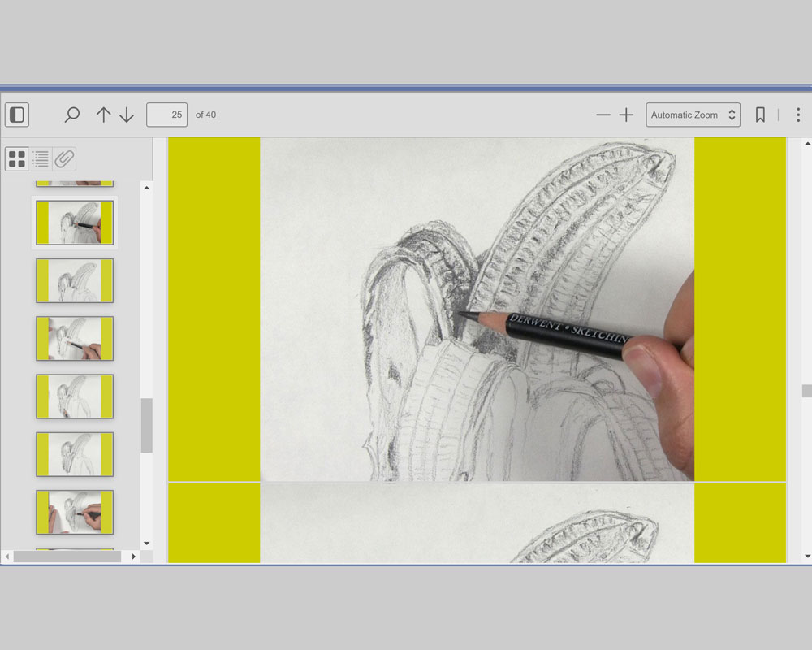Viewport: 812px width, 650px height.
Task: Click the 'of 40' page count label
Action: 205,115
